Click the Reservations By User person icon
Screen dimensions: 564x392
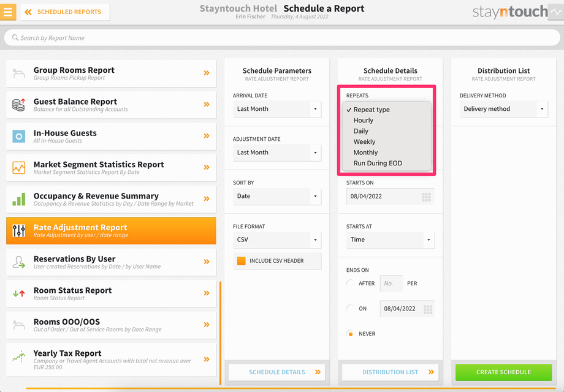point(19,262)
